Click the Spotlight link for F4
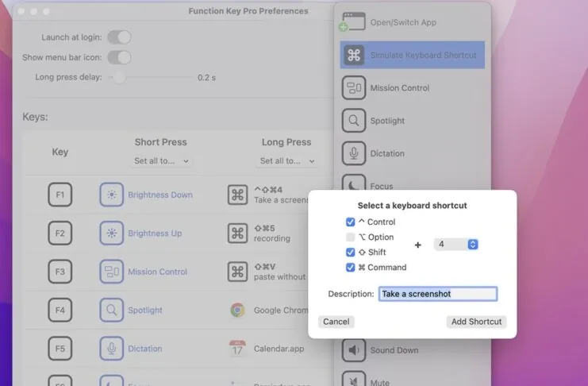This screenshot has width=588, height=386. pos(145,311)
